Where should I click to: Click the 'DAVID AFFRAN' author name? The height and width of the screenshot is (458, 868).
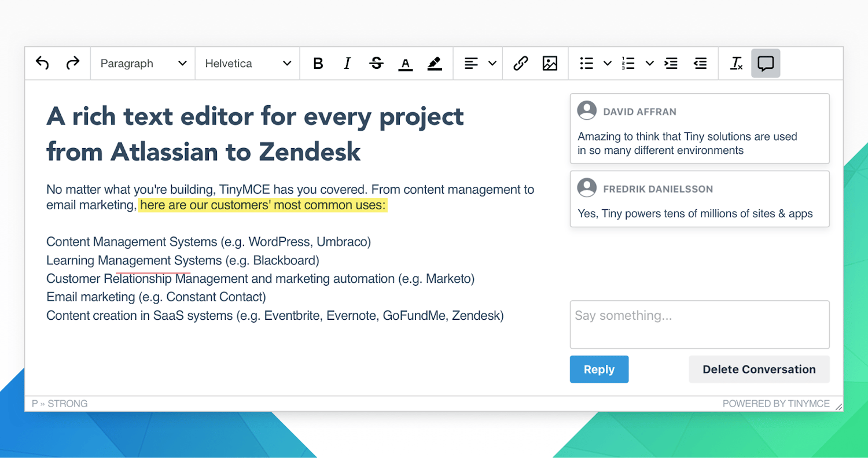pos(639,112)
